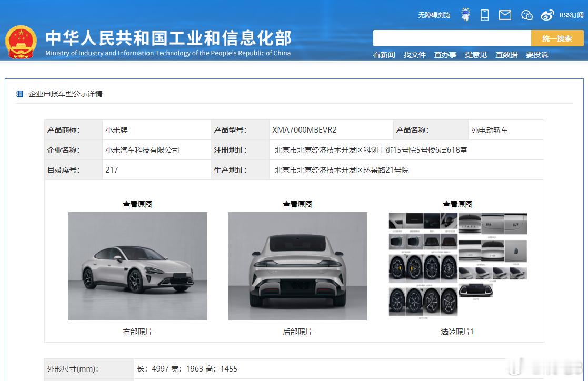Click 查看原图 above the 右部照片 image
The height and width of the screenshot is (381, 588).
tap(137, 204)
